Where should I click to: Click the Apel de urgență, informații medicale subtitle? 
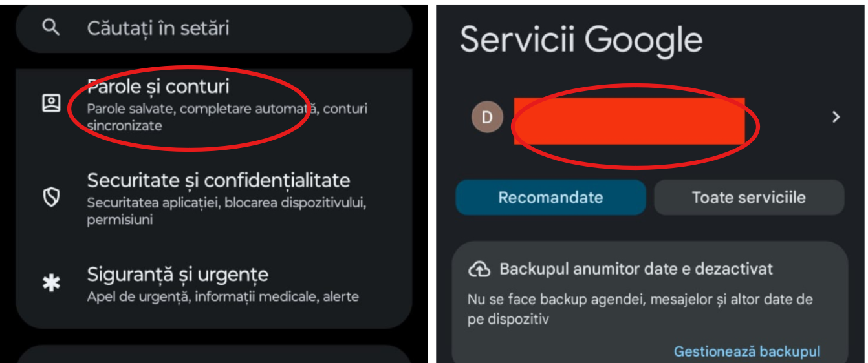tap(222, 296)
